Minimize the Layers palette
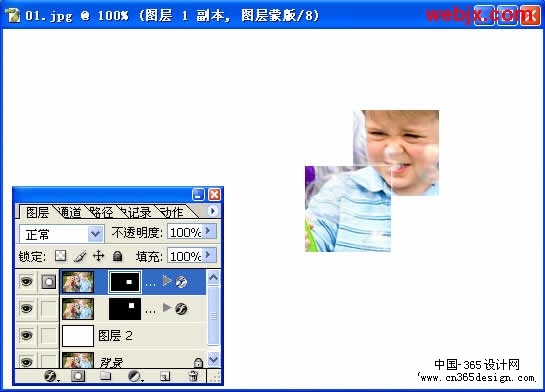The width and height of the screenshot is (545, 392). 198,195
